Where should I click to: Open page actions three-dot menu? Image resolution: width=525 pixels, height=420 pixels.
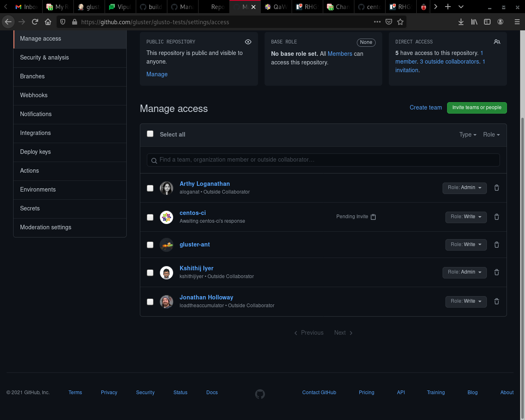click(377, 22)
